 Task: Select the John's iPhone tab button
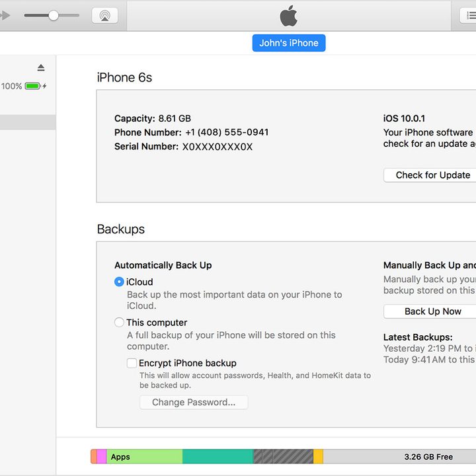[289, 43]
